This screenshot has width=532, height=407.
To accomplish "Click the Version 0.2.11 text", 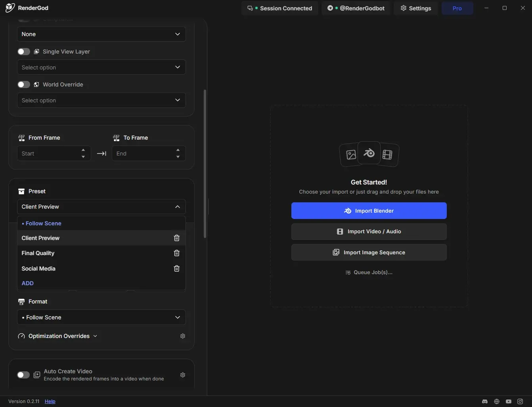I will 24,401.
